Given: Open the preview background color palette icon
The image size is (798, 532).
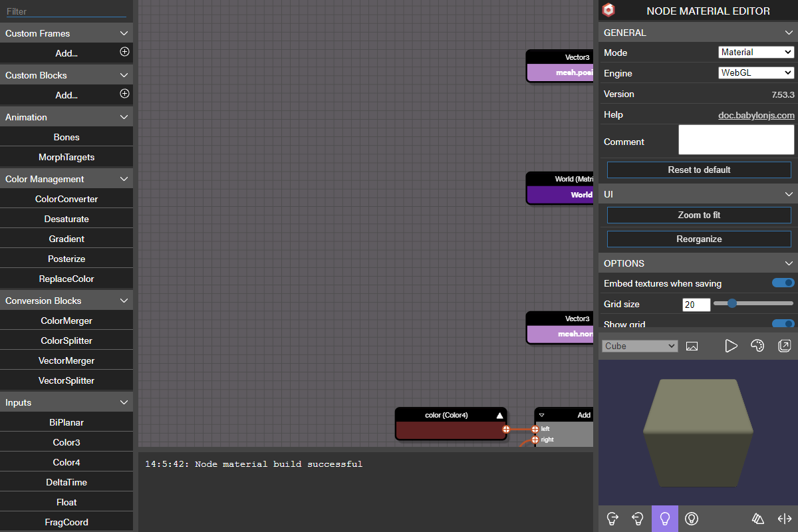Looking at the screenshot, I should coord(757,346).
